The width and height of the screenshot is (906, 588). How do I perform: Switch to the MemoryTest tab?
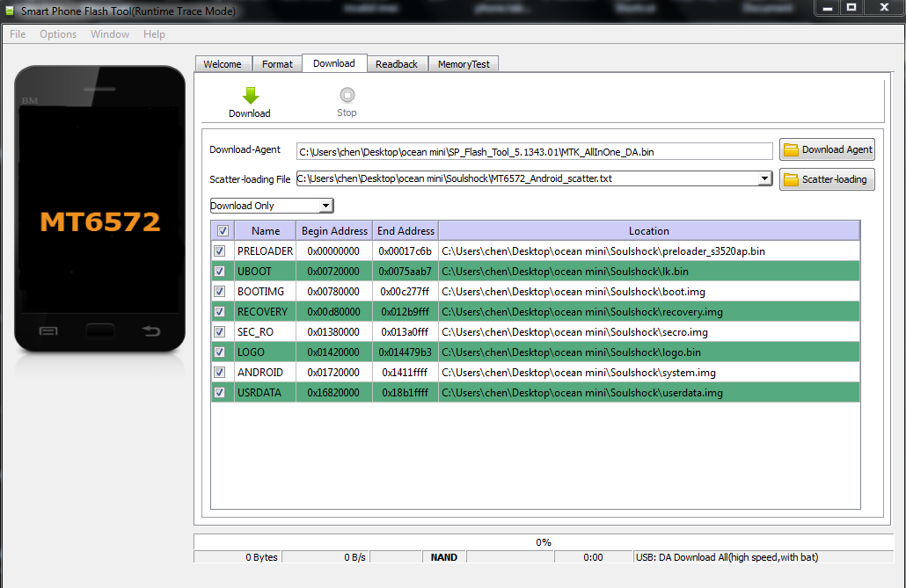pos(464,64)
